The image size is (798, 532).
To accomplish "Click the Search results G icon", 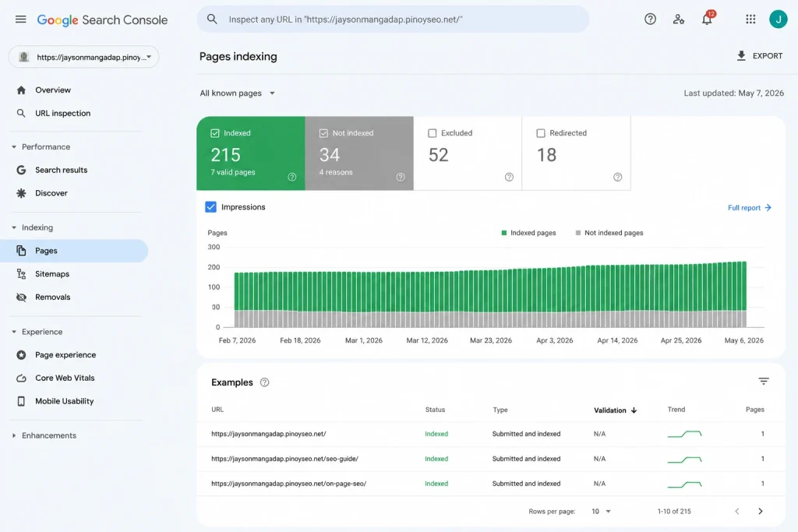I will pyautogui.click(x=21, y=170).
